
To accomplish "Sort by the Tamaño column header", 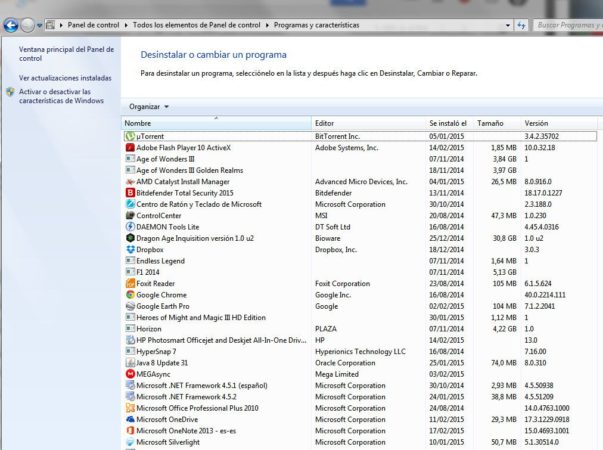I will (498, 123).
